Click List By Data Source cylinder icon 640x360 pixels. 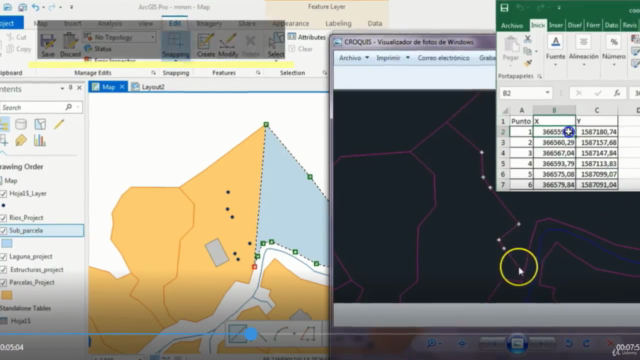[21, 124]
